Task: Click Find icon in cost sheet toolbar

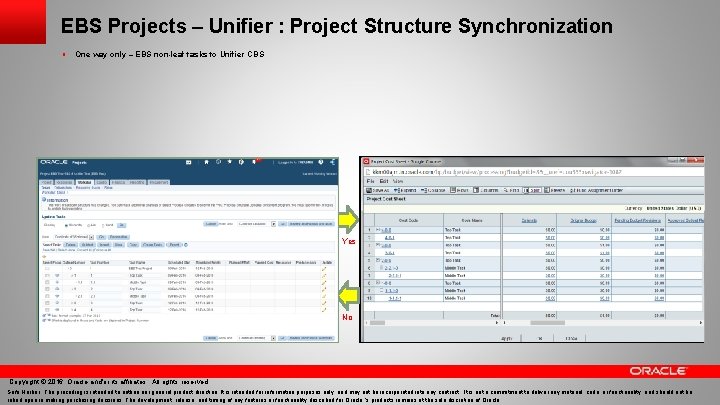Action: [x=506, y=190]
